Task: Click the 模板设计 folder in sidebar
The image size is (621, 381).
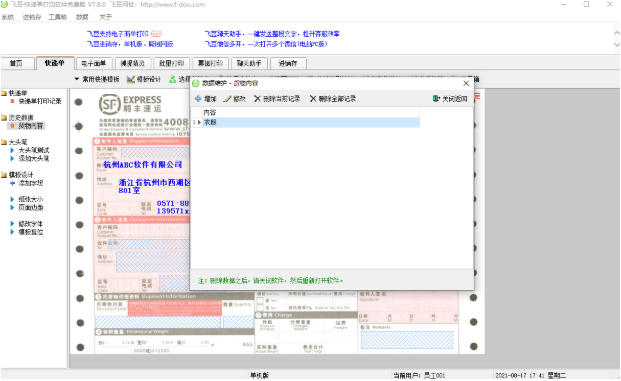Action: click(x=17, y=175)
